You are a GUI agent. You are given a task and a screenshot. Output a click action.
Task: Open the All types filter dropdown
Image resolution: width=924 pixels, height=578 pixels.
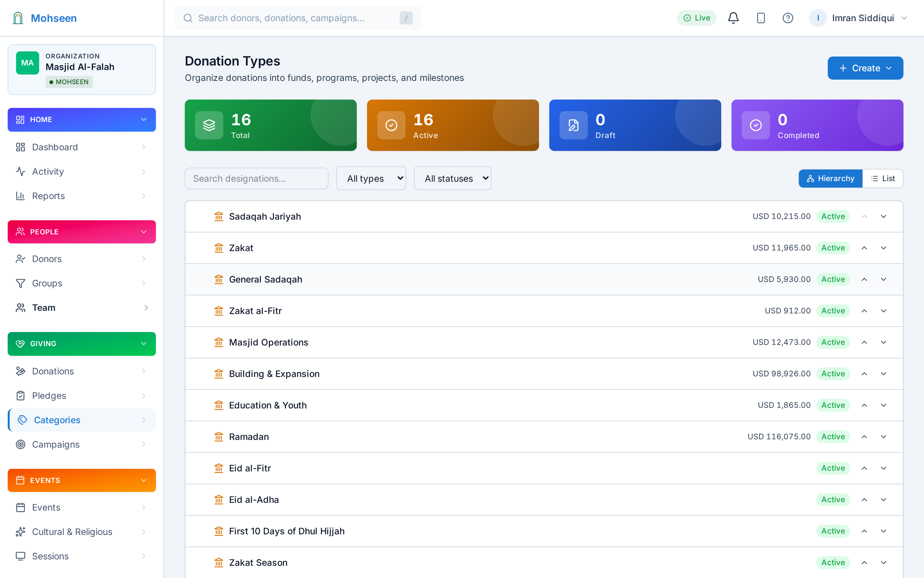tap(371, 178)
